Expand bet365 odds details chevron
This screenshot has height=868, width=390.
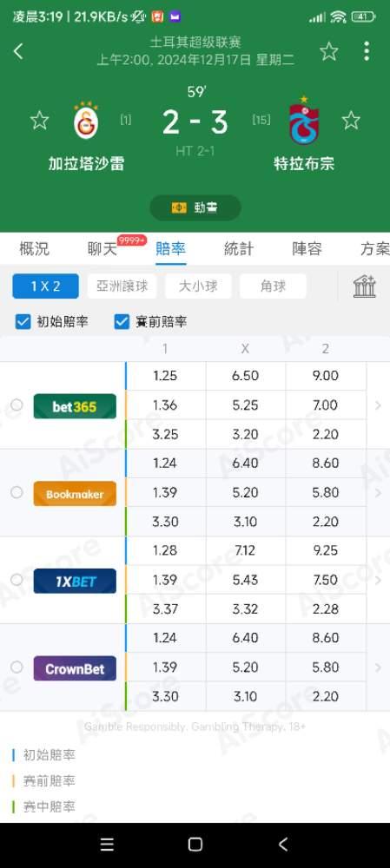(379, 405)
